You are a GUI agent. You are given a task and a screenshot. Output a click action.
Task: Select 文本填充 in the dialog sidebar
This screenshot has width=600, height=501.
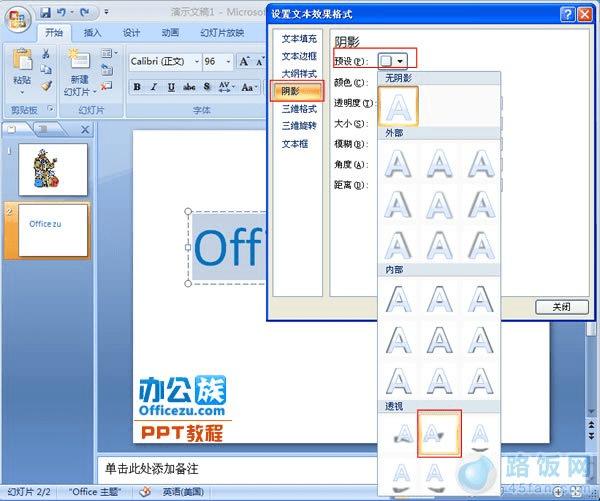point(299,39)
